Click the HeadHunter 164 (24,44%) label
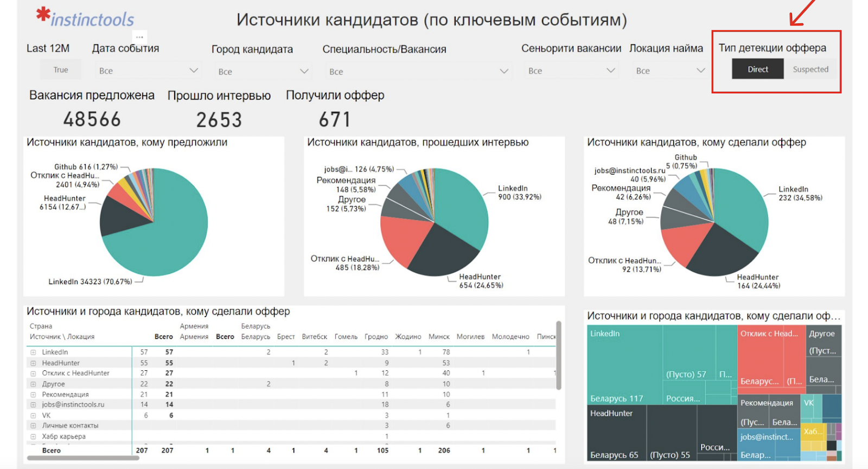Screen dimensions: 868x469 point(758,281)
